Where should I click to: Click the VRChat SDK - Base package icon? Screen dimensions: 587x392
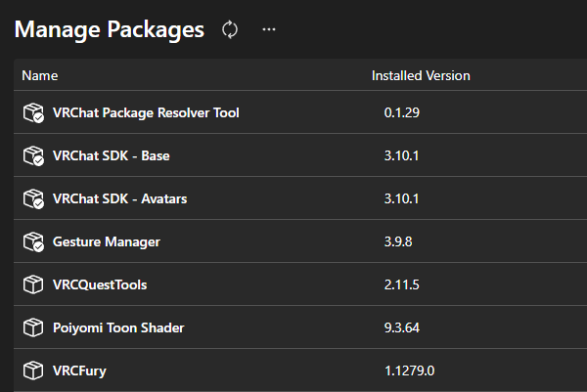point(33,155)
